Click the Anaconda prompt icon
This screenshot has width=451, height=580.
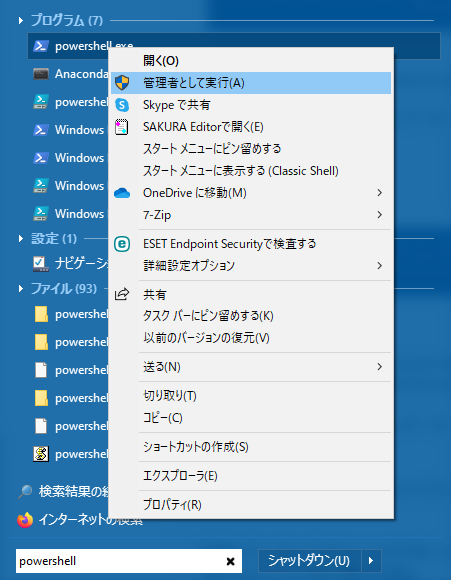(x=40, y=74)
